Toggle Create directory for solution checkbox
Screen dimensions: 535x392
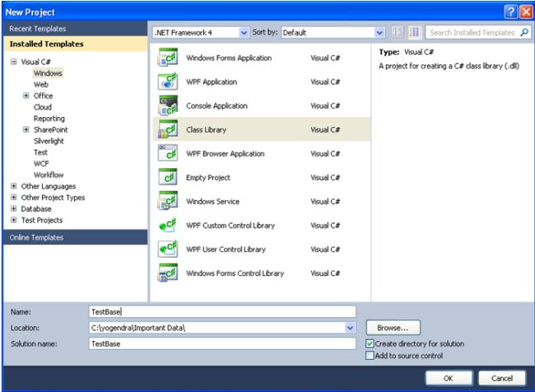[x=370, y=343]
